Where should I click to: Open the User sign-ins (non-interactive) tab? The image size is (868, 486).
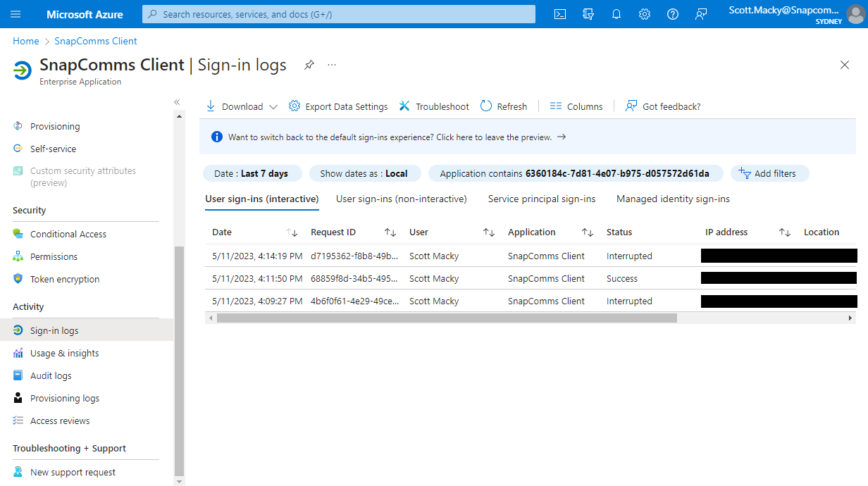(x=401, y=199)
